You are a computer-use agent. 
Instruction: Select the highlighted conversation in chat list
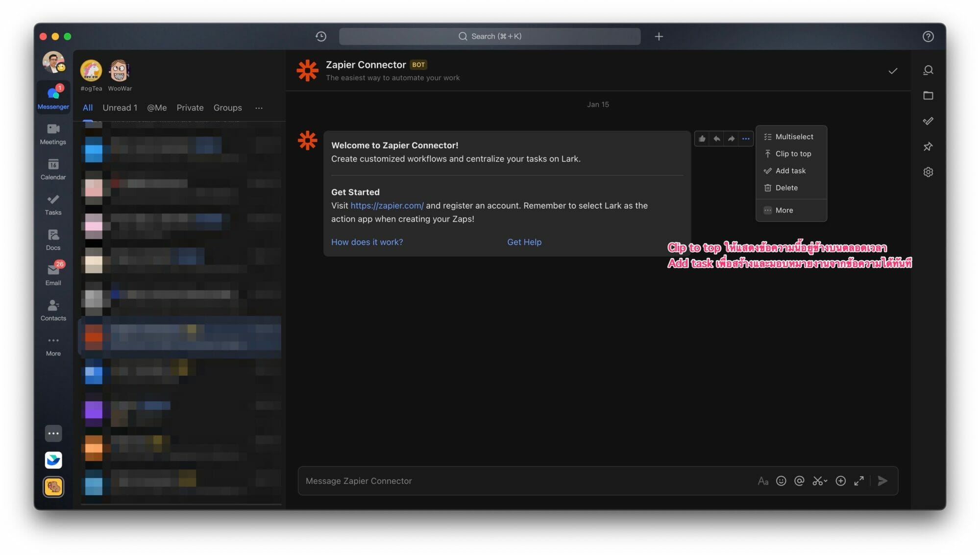tap(181, 337)
